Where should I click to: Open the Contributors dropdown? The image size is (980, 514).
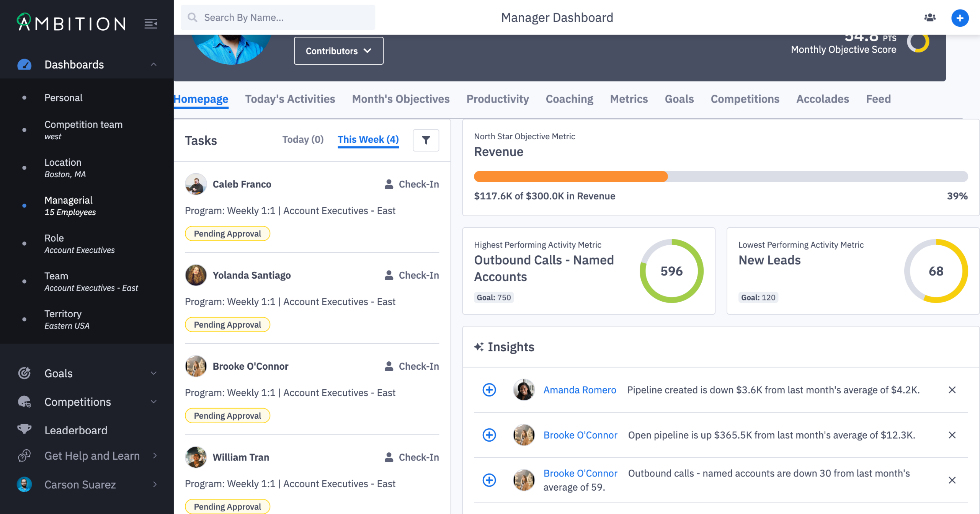[338, 51]
